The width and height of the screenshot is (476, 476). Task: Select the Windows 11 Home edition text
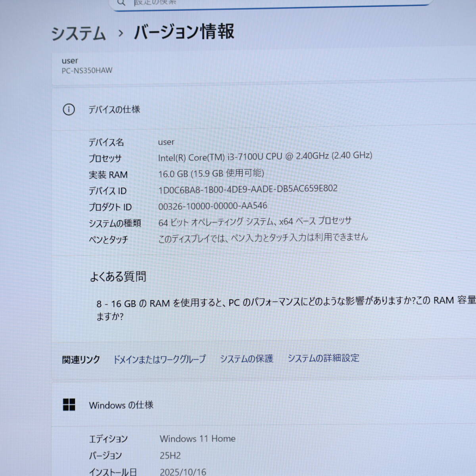tap(198, 439)
